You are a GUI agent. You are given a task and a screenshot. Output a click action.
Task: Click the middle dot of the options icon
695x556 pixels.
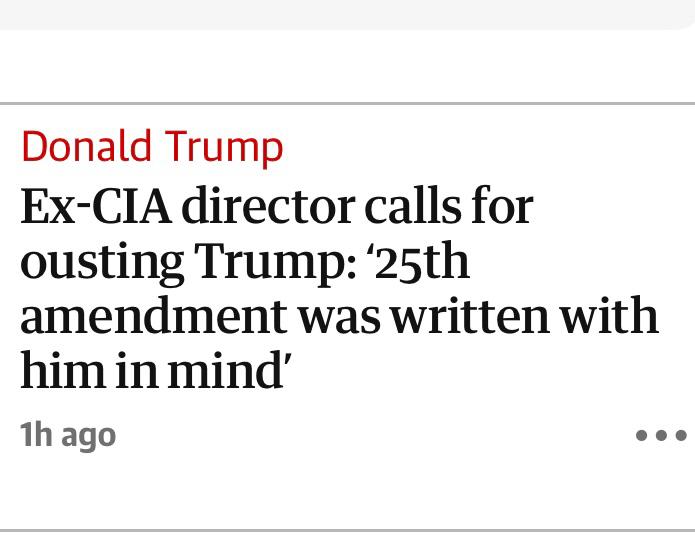click(x=661, y=435)
